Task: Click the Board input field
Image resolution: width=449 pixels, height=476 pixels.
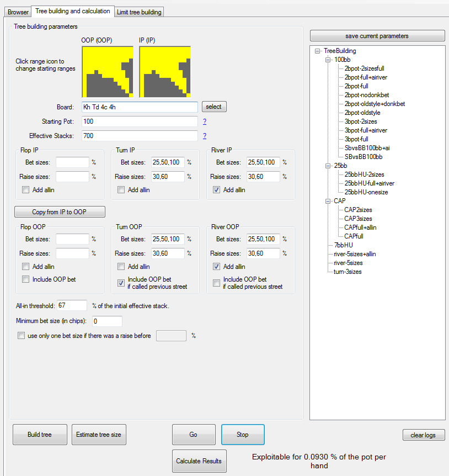Action: [140, 107]
